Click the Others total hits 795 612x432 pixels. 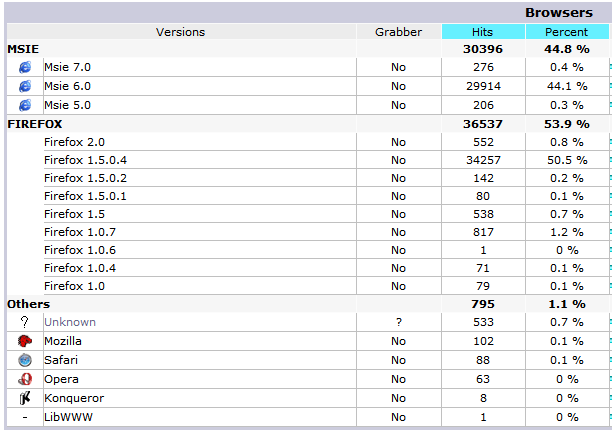pos(483,304)
